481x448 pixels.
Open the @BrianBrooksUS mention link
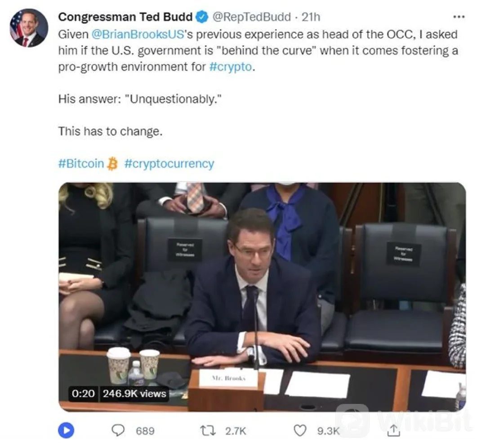138,34
